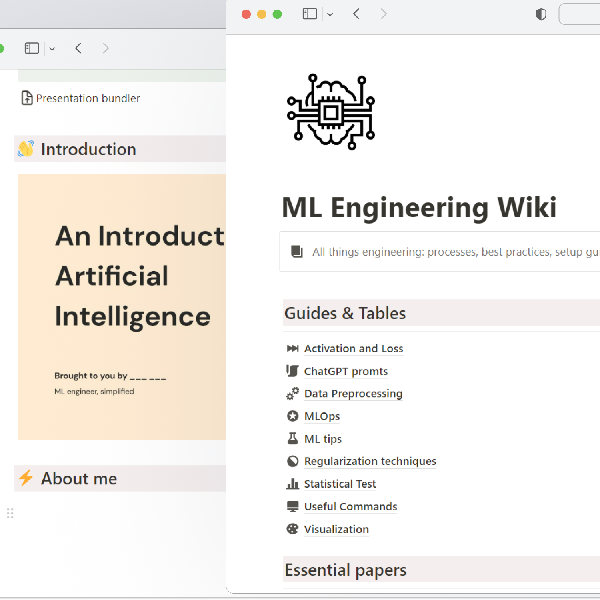Click the ML Engineering Wiki title
600x600 pixels.
[419, 207]
